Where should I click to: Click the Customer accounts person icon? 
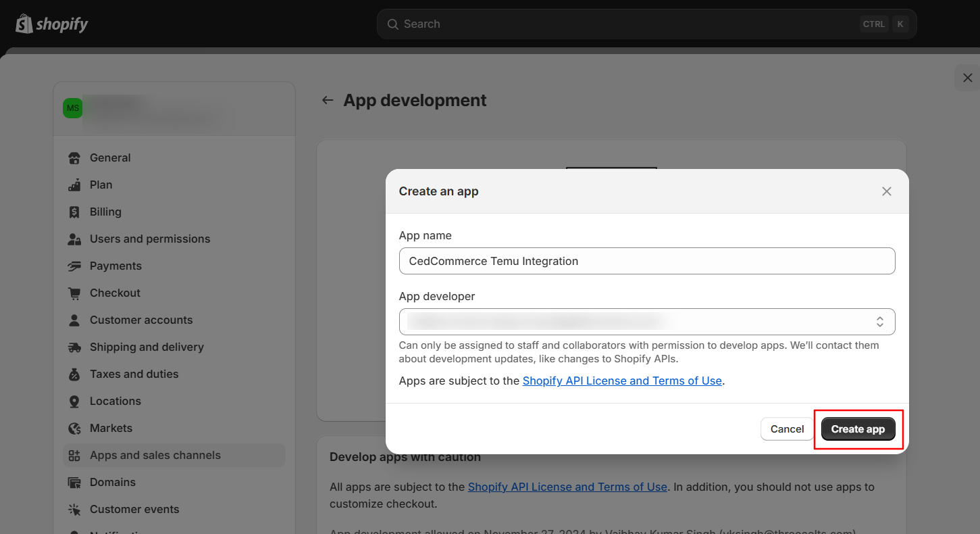tap(75, 320)
